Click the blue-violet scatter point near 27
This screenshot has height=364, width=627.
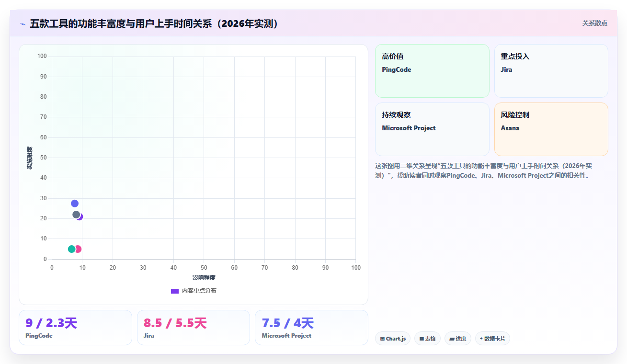click(75, 204)
